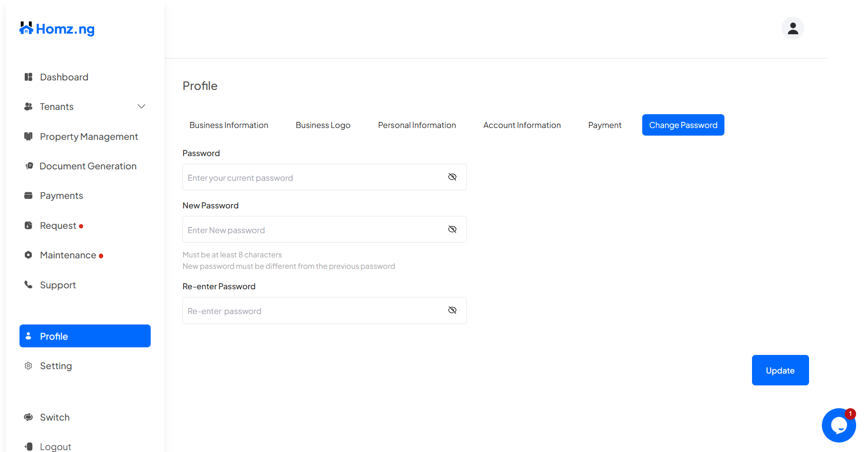Select the Personal Information tab
Image resolution: width=868 pixels, height=452 pixels.
(417, 125)
